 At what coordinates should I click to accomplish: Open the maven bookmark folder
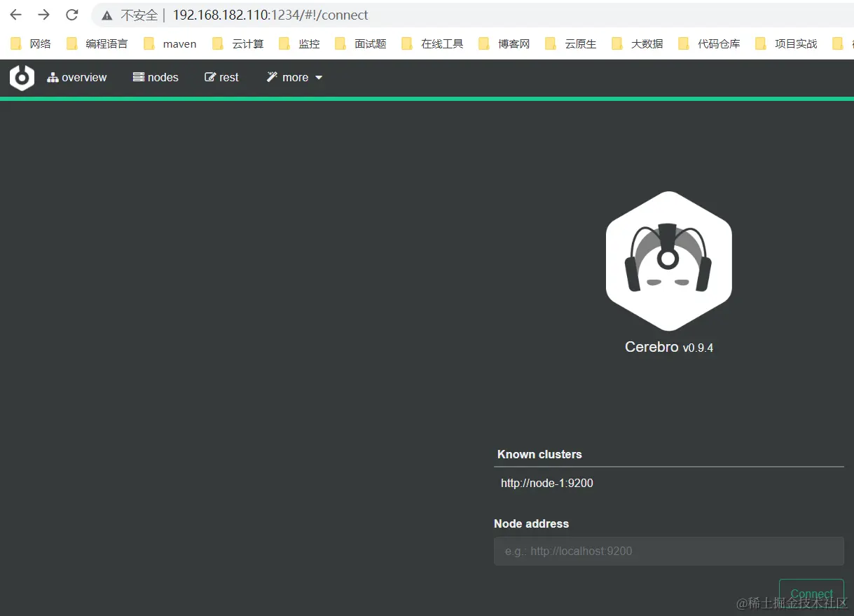[170, 43]
